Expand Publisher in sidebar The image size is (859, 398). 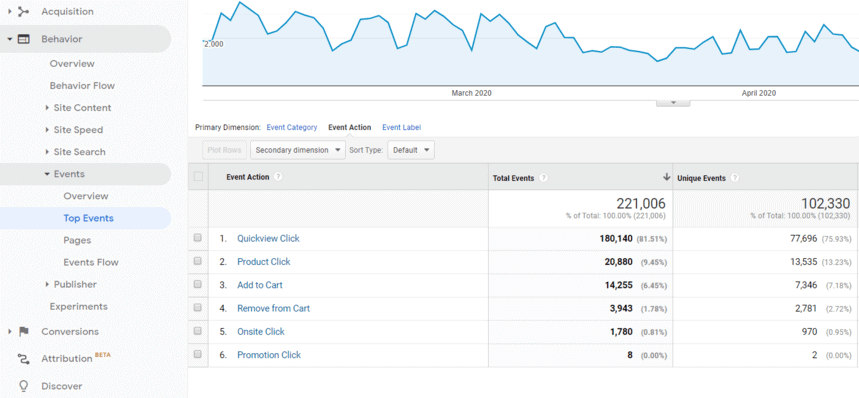48,284
